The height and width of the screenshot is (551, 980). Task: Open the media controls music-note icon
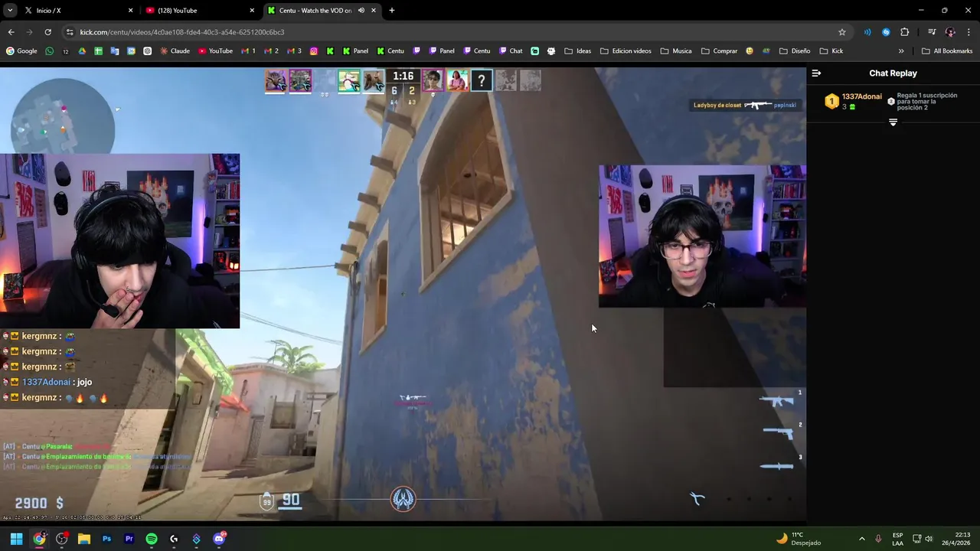pyautogui.click(x=932, y=32)
